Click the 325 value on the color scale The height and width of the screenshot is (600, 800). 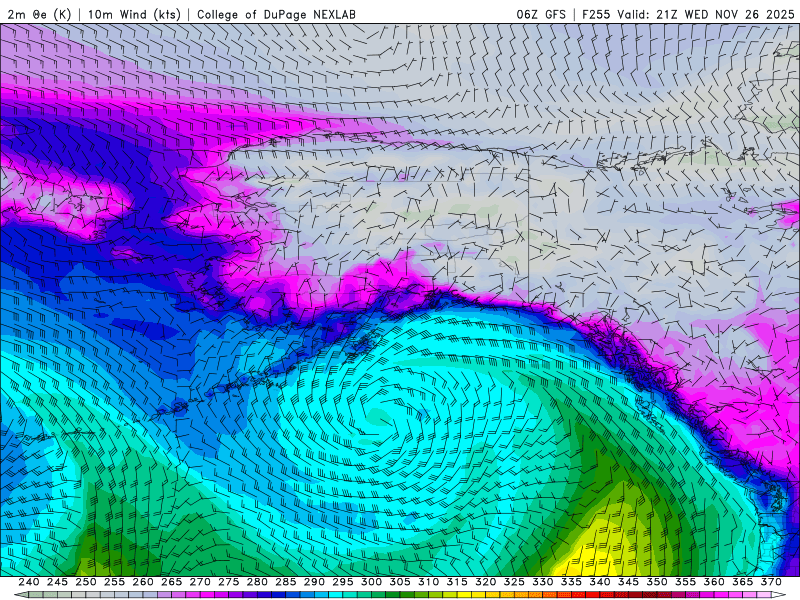pyautogui.click(x=515, y=582)
